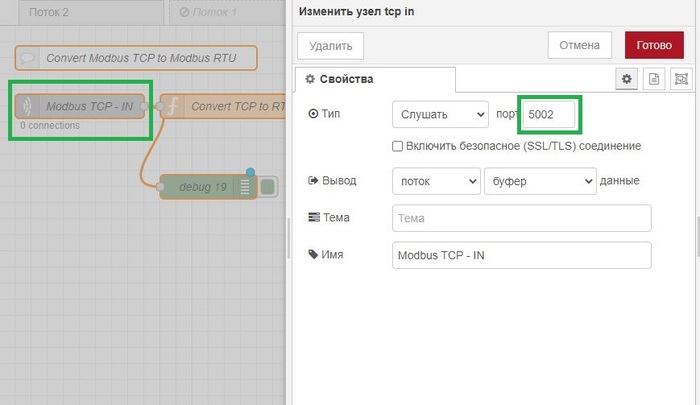Click the debug 19 node list icon

(245, 187)
